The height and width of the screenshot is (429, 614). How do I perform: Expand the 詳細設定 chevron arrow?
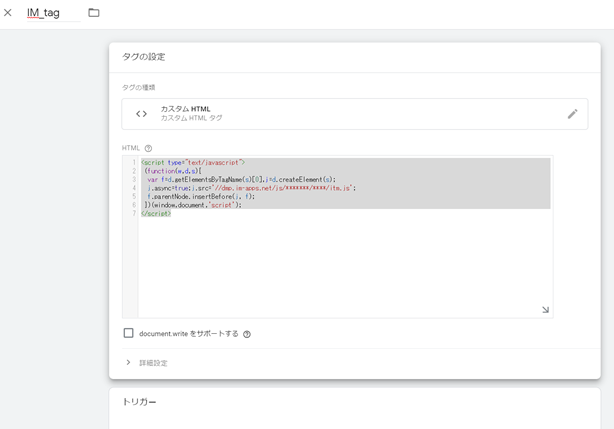coord(128,362)
